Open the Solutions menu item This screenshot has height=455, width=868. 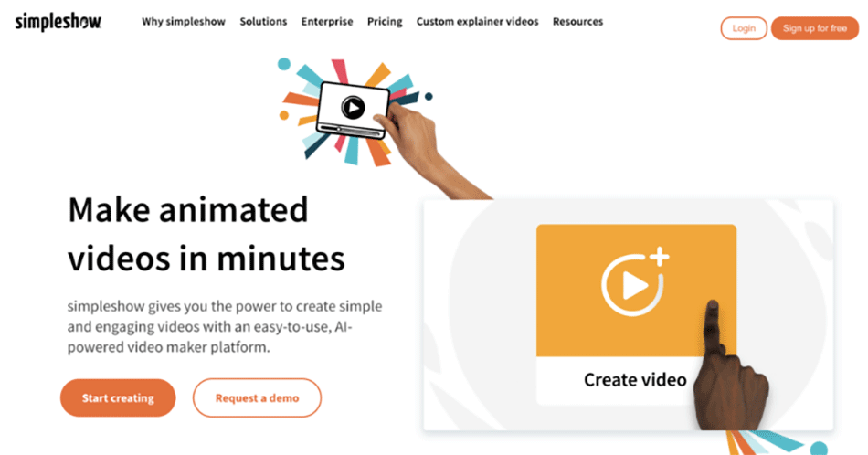point(263,22)
